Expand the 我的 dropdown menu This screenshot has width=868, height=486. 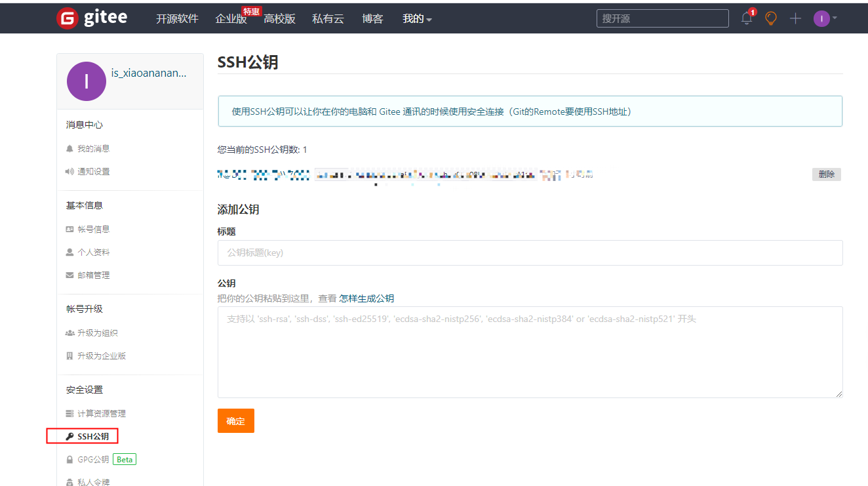417,19
